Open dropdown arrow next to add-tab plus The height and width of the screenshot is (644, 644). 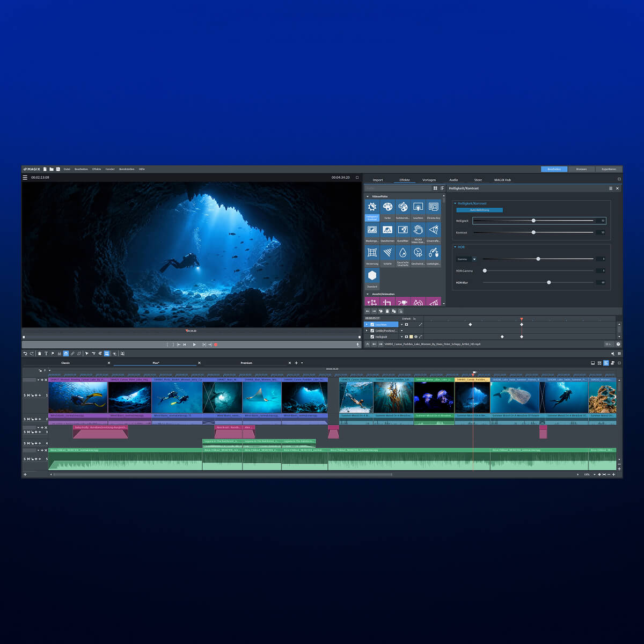click(302, 363)
